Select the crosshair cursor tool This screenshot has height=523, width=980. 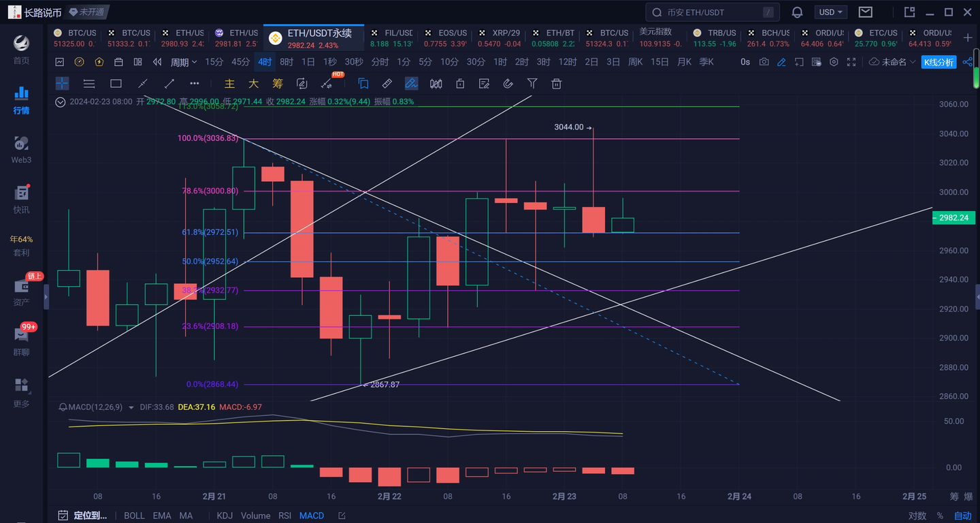click(x=62, y=84)
